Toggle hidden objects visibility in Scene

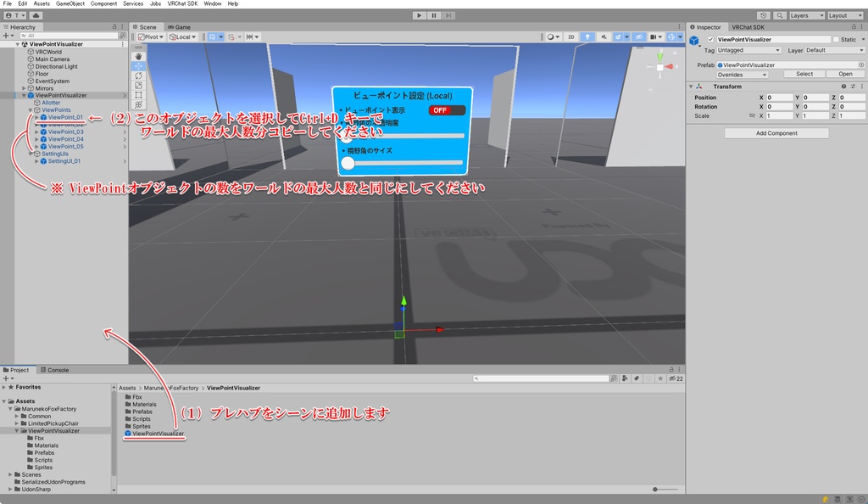click(639, 37)
